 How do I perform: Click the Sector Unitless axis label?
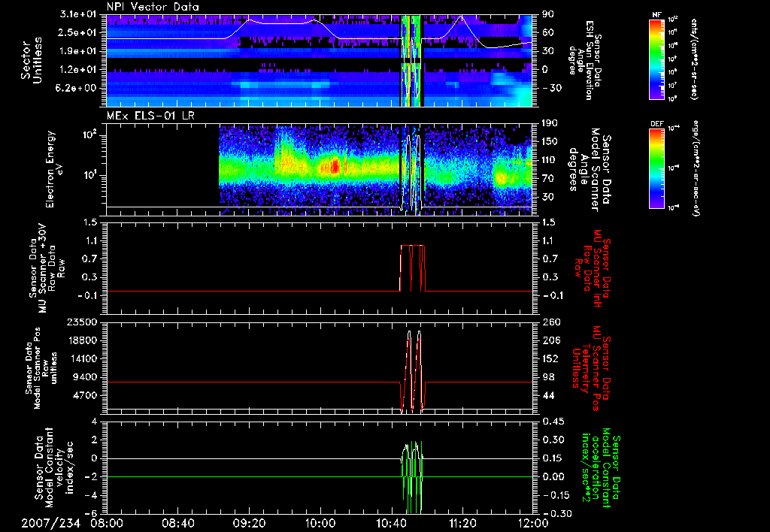pyautogui.click(x=32, y=60)
